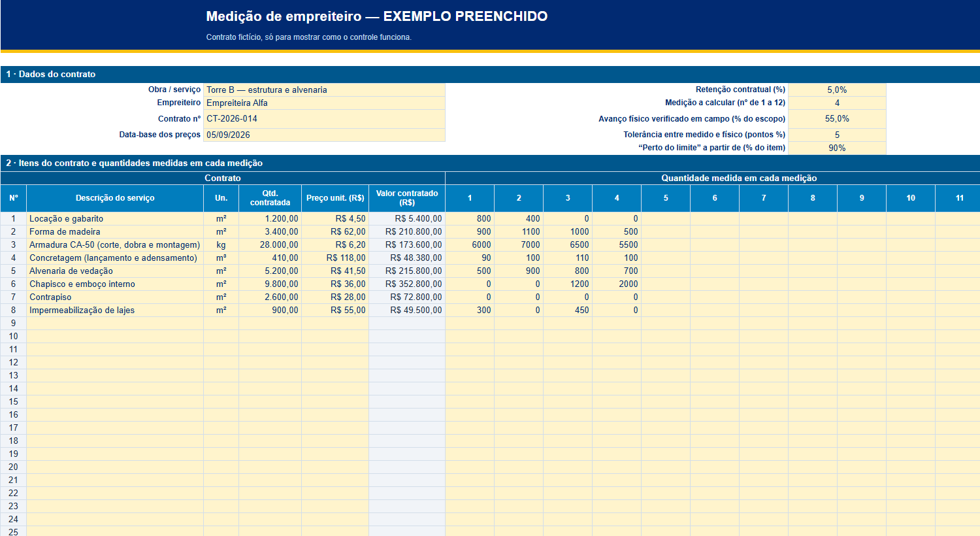Click the date cell '05/09/2026'

tap(324, 135)
